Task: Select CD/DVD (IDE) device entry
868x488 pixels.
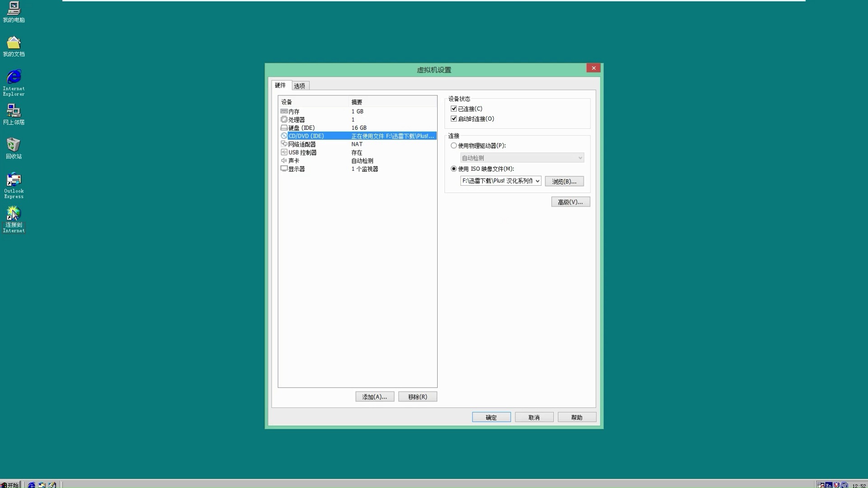Action: pyautogui.click(x=306, y=136)
